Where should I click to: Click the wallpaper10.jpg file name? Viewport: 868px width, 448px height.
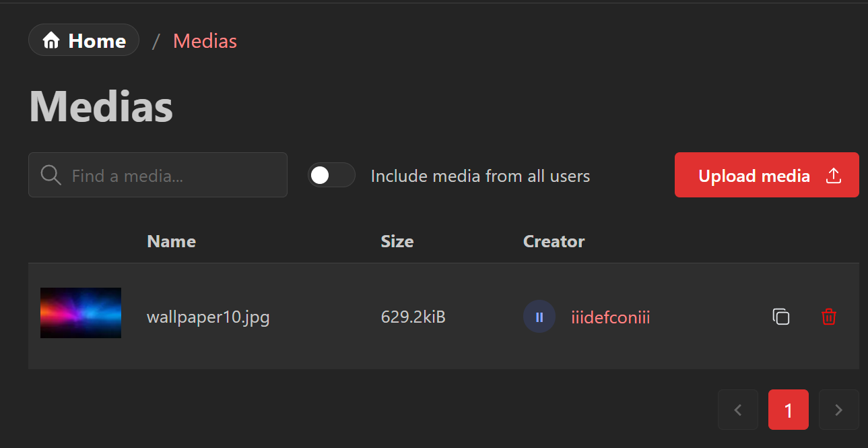coord(208,317)
